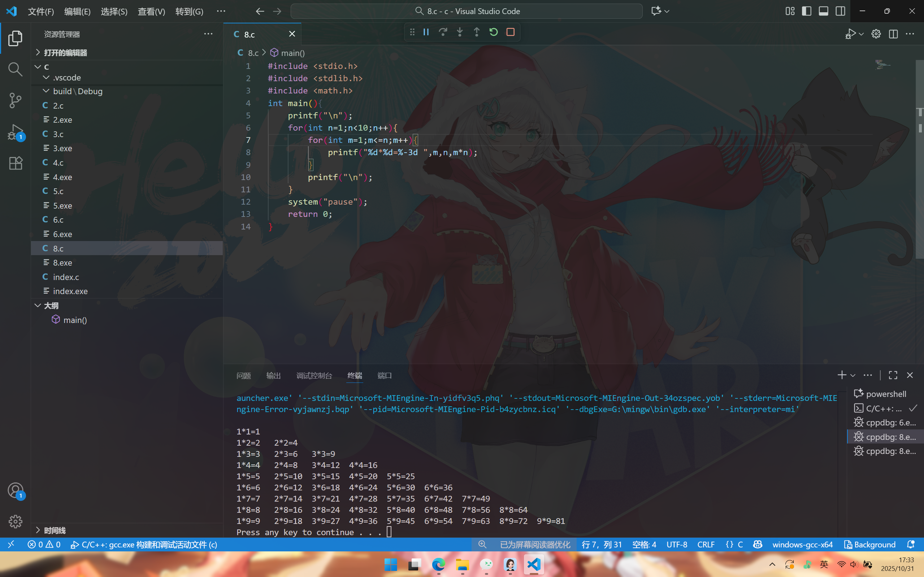Click CRLF line ending in status bar
924x577 pixels.
pyautogui.click(x=706, y=545)
